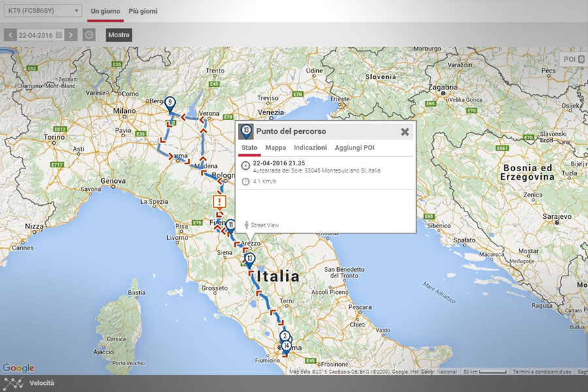Click the Sarajevo city label on map

pos(557,216)
